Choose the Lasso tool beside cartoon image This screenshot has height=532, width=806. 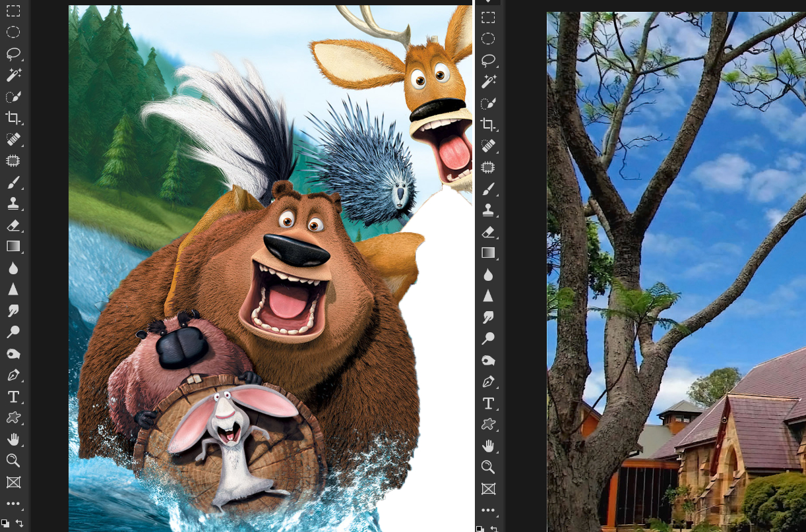[13, 54]
